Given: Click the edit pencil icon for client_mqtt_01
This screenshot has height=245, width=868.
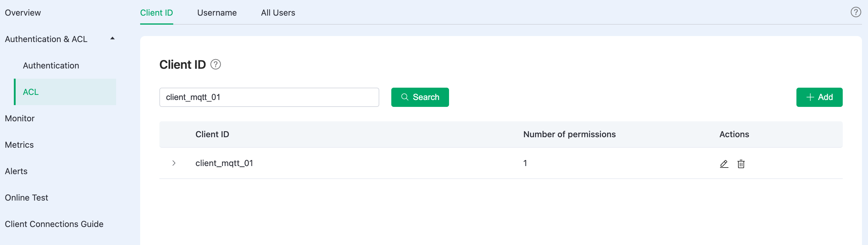Looking at the screenshot, I should 724,164.
